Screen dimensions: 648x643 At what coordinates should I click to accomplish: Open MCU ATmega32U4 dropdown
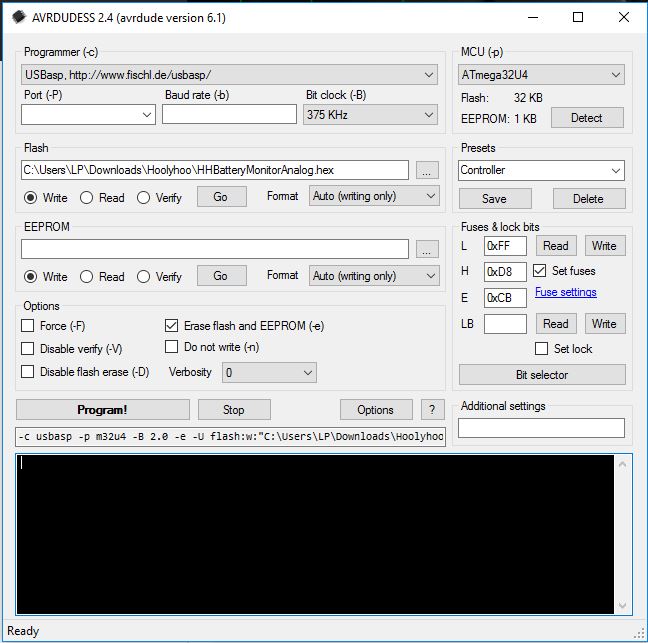[541, 75]
